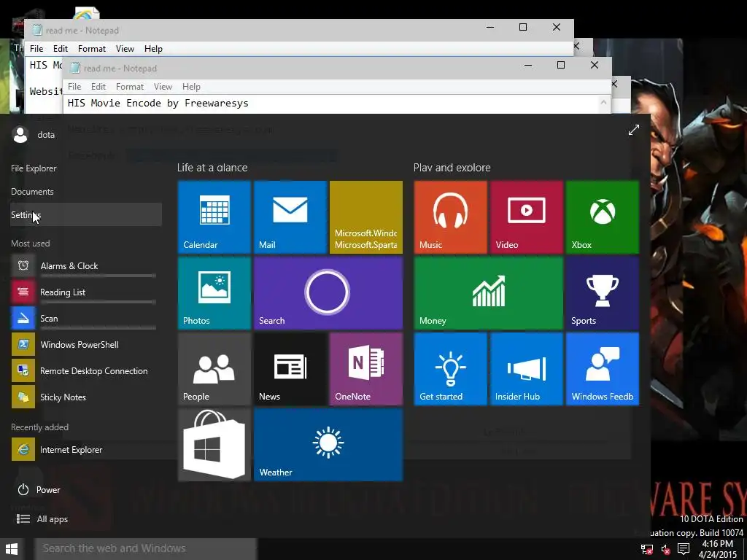
Task: Open the Weather tile
Action: 328,445
